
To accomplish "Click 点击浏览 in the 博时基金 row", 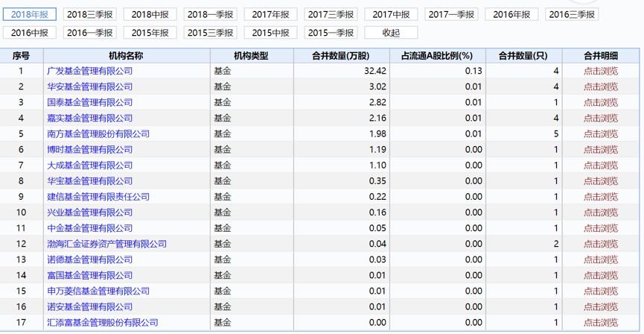I will tap(601, 149).
